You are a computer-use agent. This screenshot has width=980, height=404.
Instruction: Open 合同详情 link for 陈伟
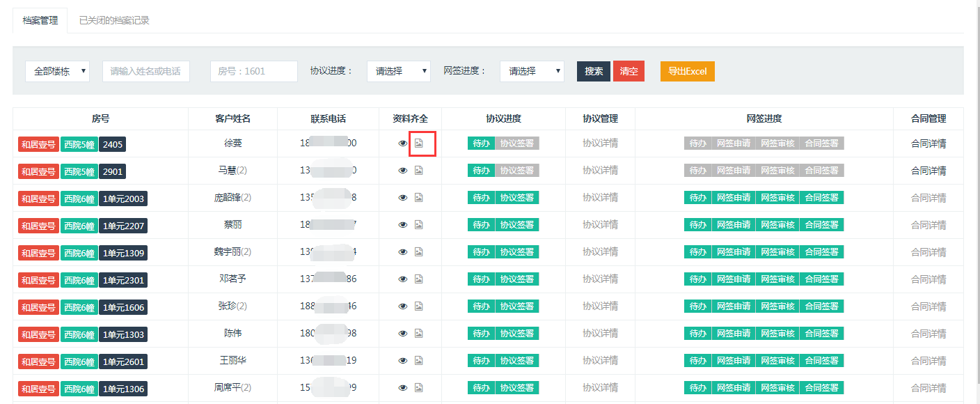pyautogui.click(x=928, y=334)
